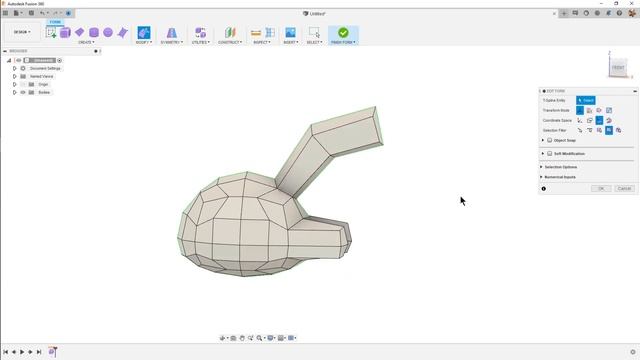
Task: Click the Symmetry mirror icon
Action: pos(171,32)
